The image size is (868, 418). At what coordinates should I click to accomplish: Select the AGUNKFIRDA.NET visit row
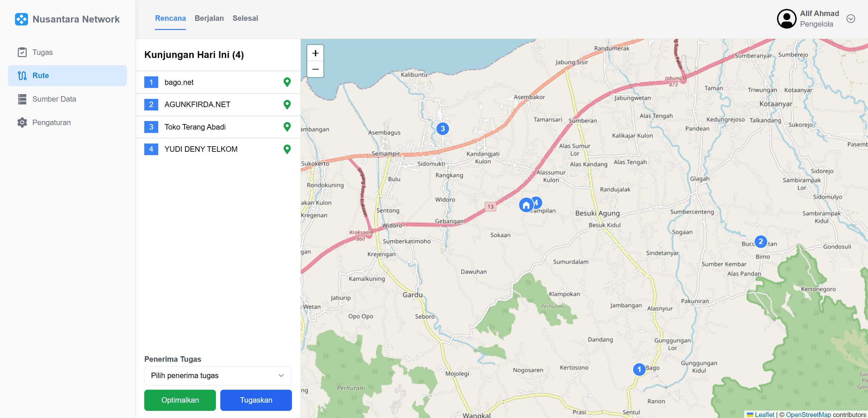tap(218, 104)
